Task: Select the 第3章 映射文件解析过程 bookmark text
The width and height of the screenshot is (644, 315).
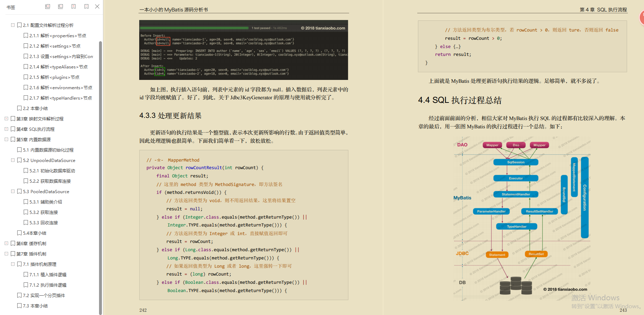Action: point(40,119)
